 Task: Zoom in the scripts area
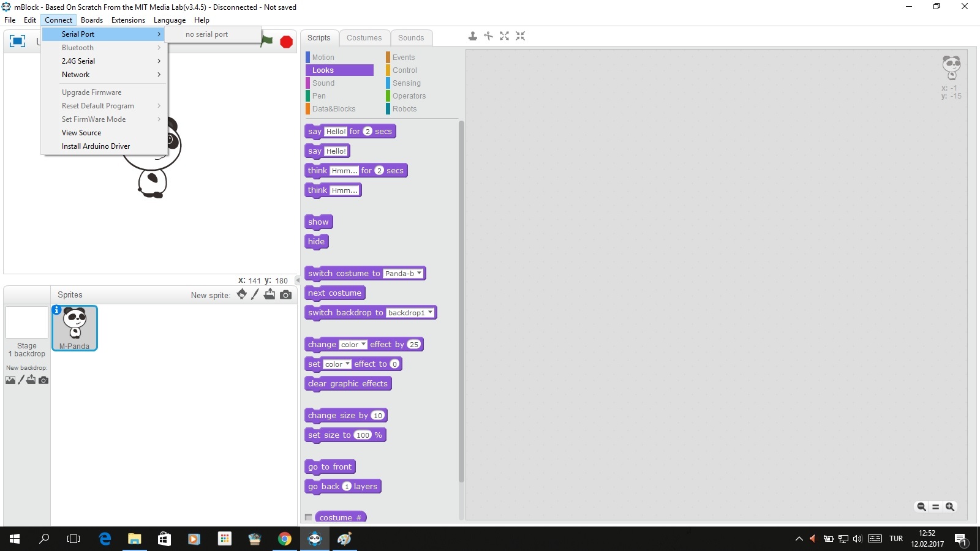pos(950,507)
